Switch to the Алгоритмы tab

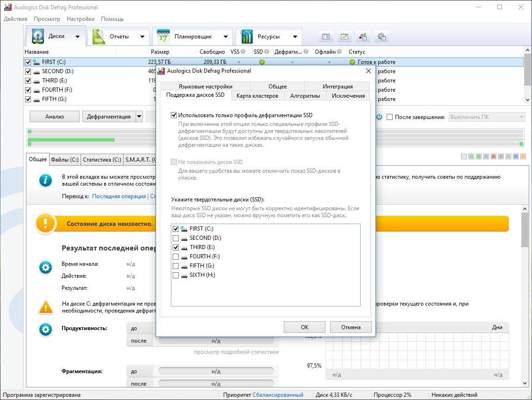(x=305, y=96)
